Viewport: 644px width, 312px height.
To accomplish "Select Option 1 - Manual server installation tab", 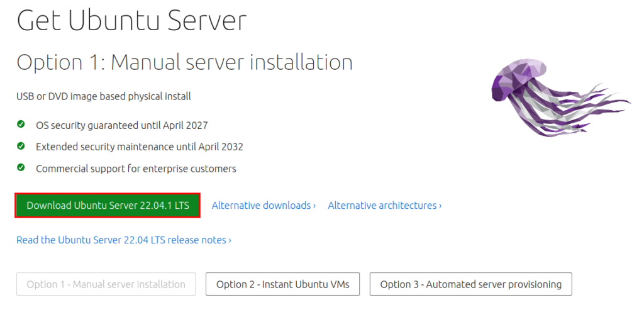I will click(x=106, y=284).
